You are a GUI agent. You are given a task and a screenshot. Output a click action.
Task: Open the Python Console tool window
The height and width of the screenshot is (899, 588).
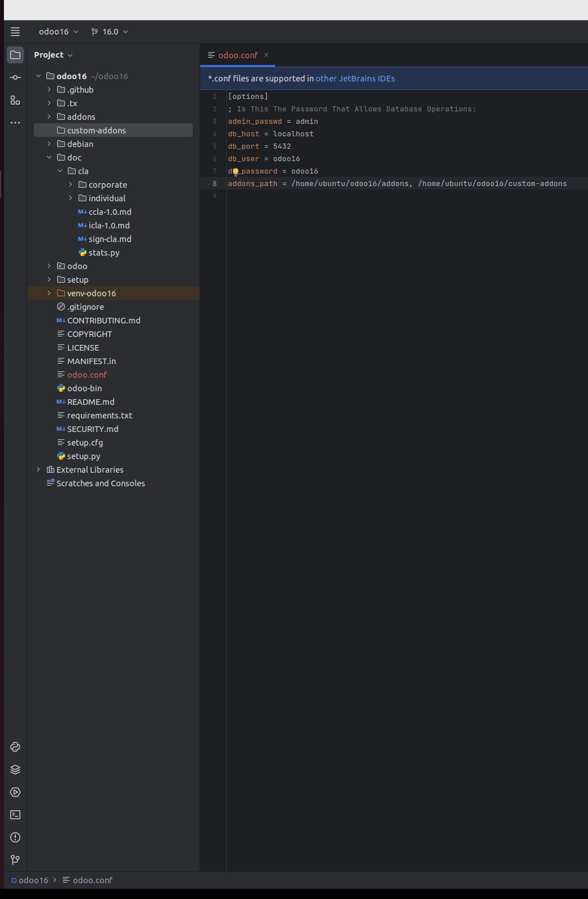15,747
